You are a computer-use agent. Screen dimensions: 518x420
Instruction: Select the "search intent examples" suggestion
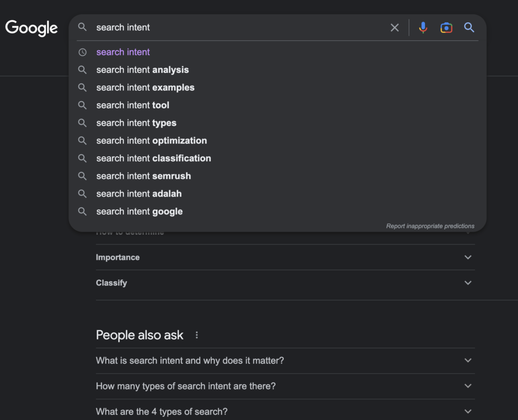point(145,87)
